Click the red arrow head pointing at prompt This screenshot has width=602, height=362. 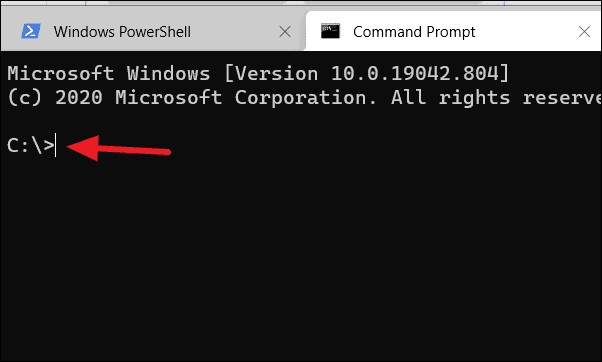coord(83,148)
